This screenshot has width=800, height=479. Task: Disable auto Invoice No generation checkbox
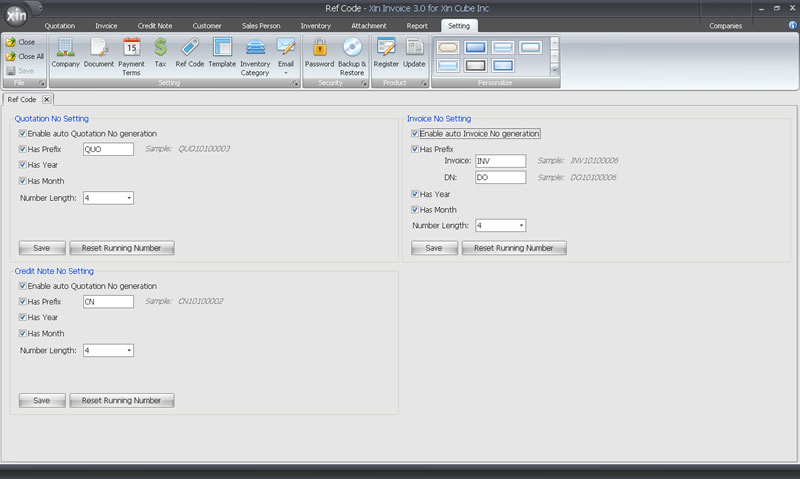click(x=415, y=133)
